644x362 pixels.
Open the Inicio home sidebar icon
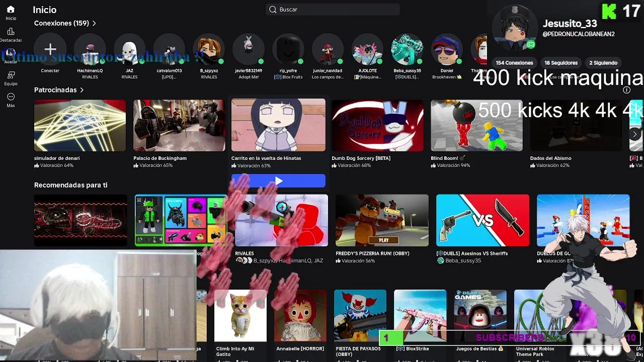tap(11, 10)
